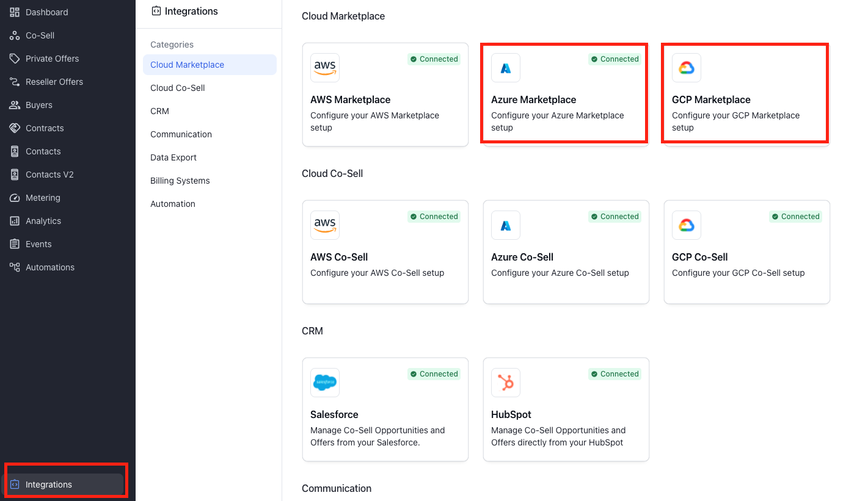Viewport: 868px width, 501px height.
Task: Open the GCP Co-Sell integration card
Action: [x=747, y=252]
